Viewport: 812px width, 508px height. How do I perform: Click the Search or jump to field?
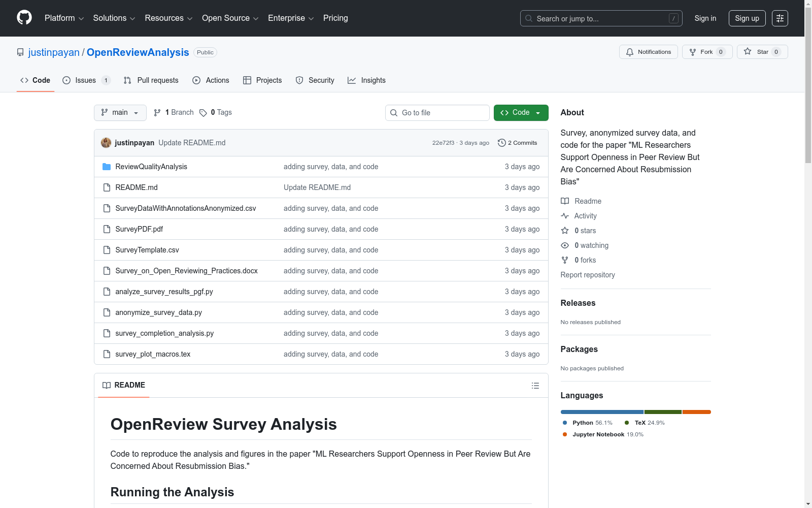[601, 18]
